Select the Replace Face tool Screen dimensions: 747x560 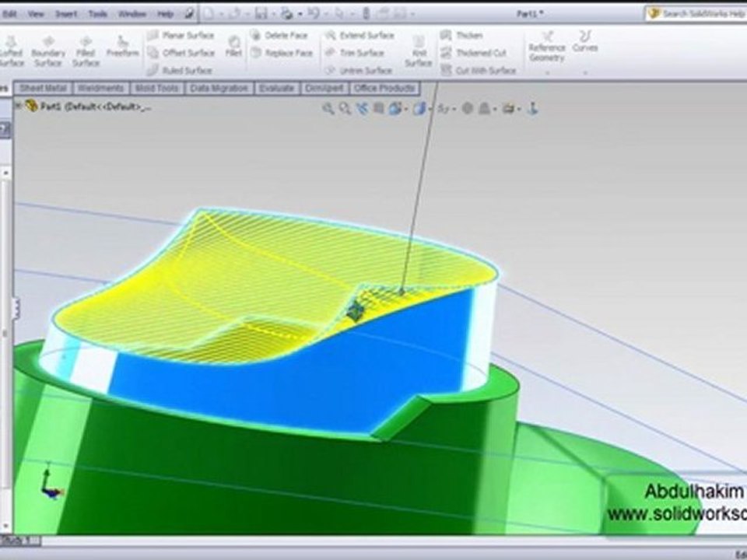coord(282,53)
